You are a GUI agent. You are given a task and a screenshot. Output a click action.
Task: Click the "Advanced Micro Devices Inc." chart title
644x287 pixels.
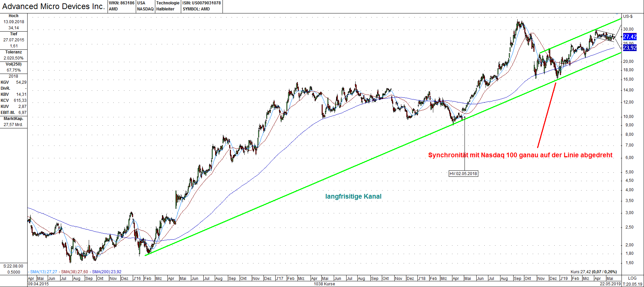coord(53,6)
